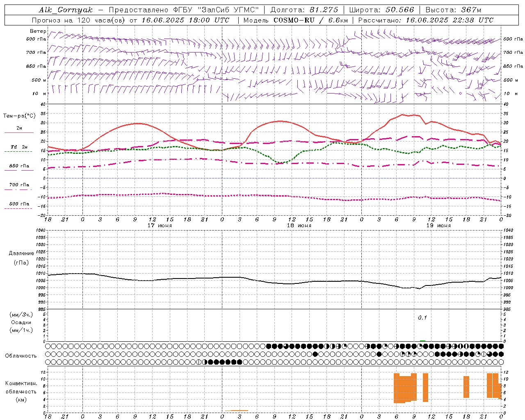The height and width of the screenshot is (420, 525).
Task: Click the (гПа) pressure unit label
Action: [x=21, y=263]
